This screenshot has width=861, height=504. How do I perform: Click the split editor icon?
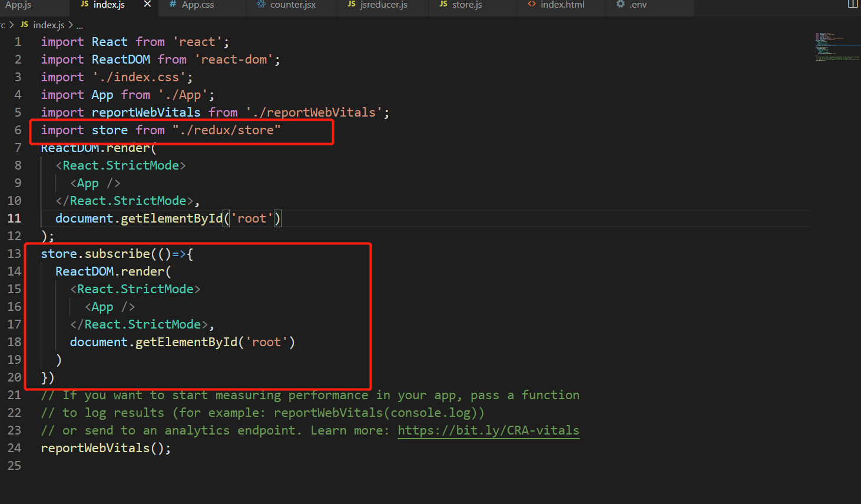click(853, 4)
